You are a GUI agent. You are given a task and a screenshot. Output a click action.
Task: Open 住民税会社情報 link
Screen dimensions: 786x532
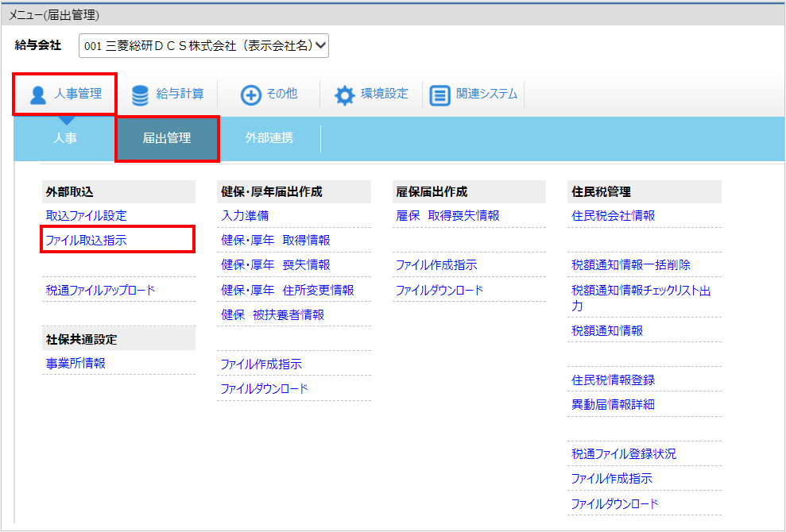coord(613,216)
